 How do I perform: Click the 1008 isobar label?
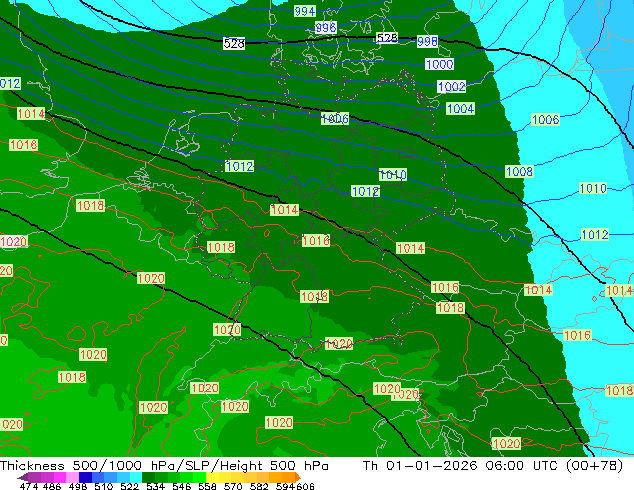(519, 171)
